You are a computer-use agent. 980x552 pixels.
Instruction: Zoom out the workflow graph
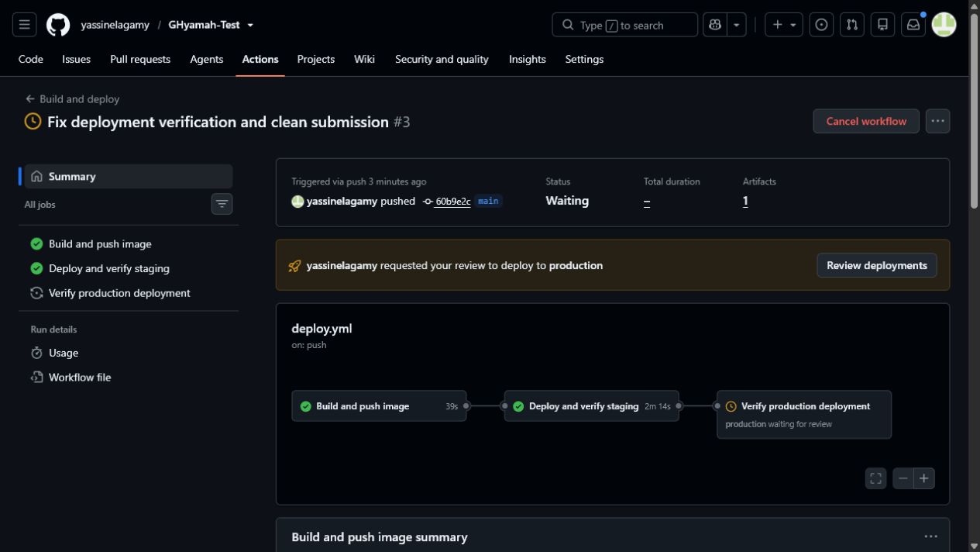click(x=903, y=478)
